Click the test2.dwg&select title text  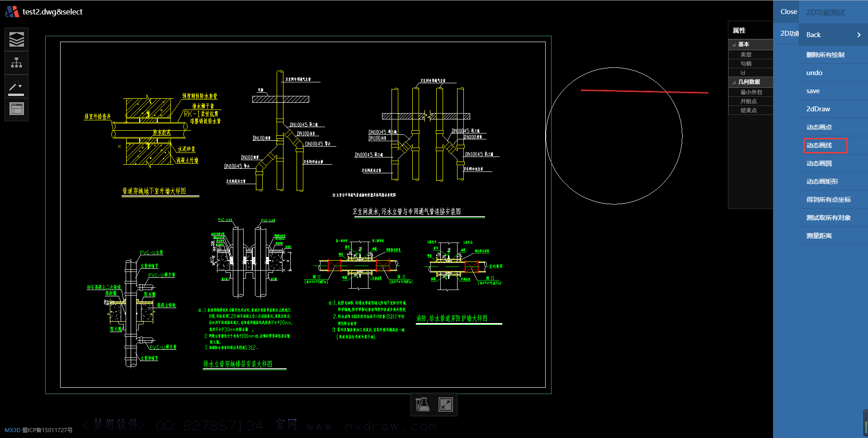click(52, 12)
